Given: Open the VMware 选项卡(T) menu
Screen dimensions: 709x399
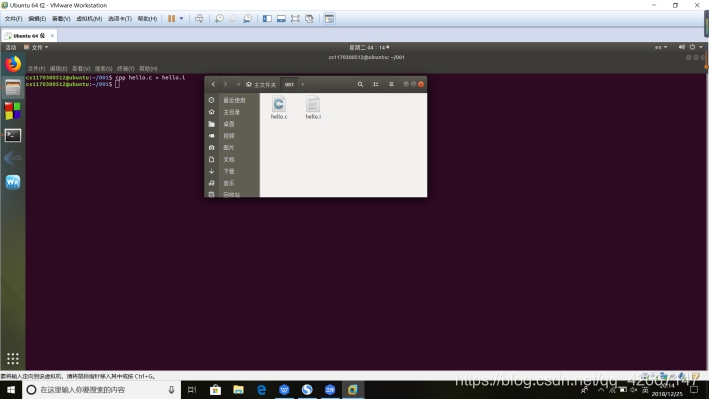Looking at the screenshot, I should coord(120,19).
